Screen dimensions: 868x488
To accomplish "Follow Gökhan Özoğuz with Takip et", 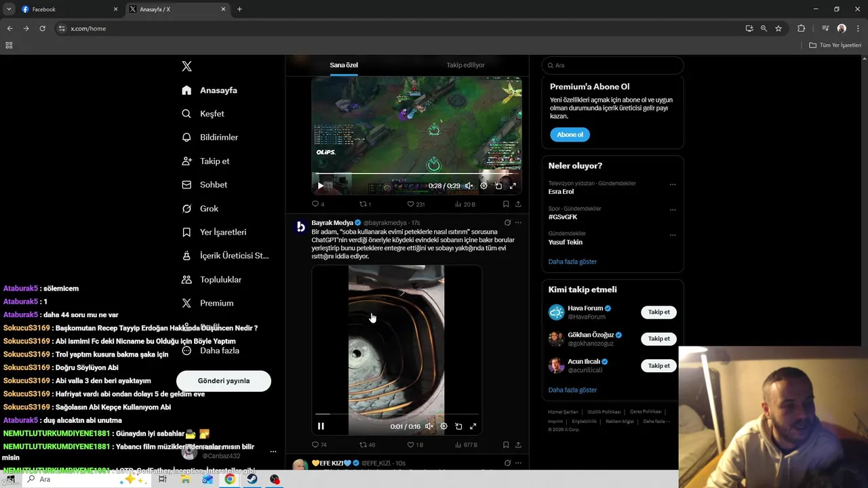I will click(x=658, y=339).
